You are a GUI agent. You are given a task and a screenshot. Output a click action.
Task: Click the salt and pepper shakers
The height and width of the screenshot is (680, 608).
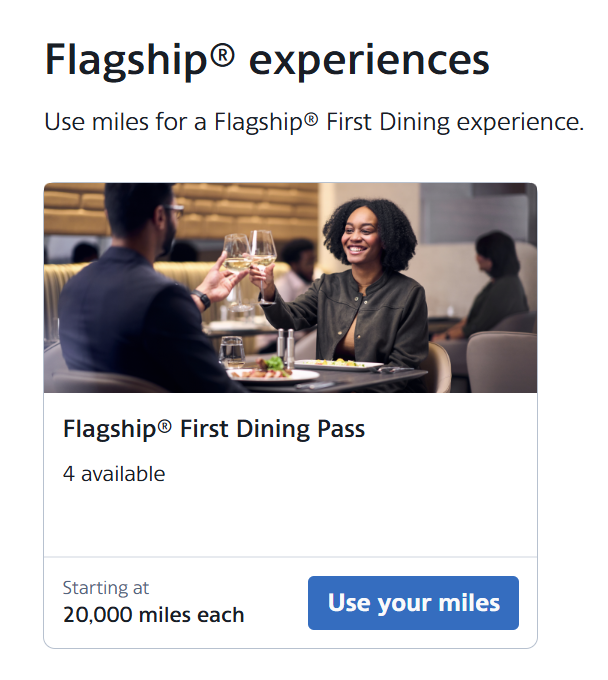click(x=286, y=347)
